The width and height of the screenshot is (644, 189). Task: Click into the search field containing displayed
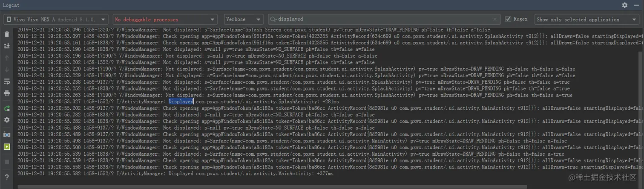point(383,19)
